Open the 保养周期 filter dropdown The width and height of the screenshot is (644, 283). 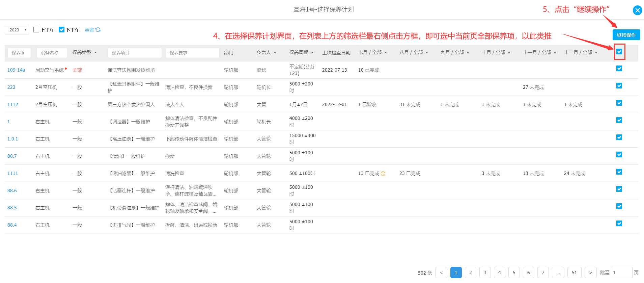pyautogui.click(x=302, y=52)
